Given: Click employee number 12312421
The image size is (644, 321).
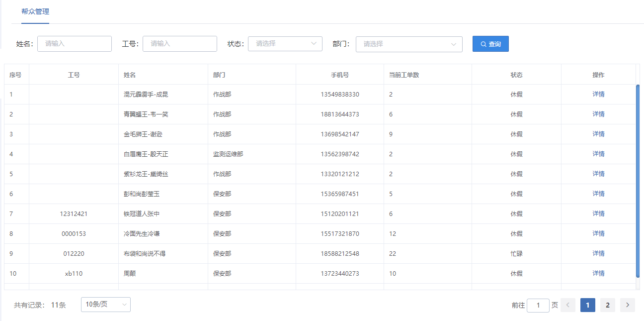Looking at the screenshot, I should coord(74,214).
